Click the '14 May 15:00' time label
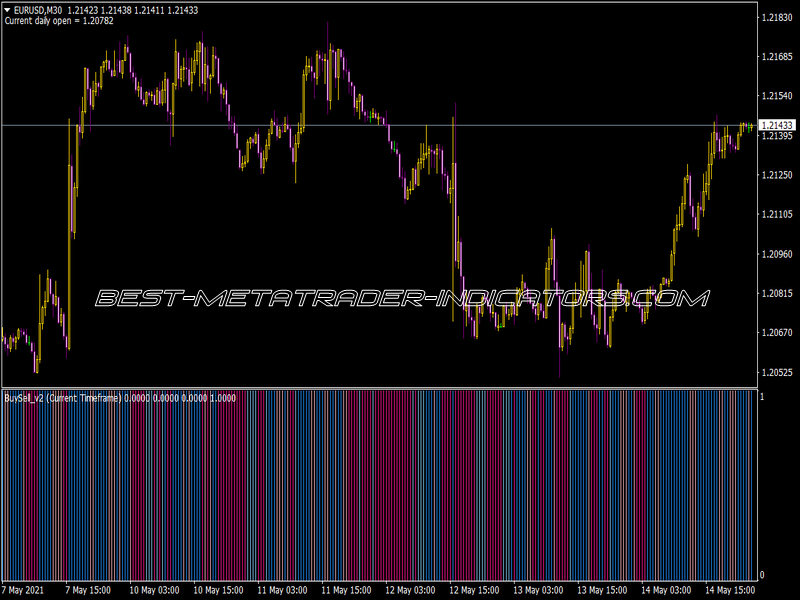The width and height of the screenshot is (800, 600). pyautogui.click(x=730, y=590)
